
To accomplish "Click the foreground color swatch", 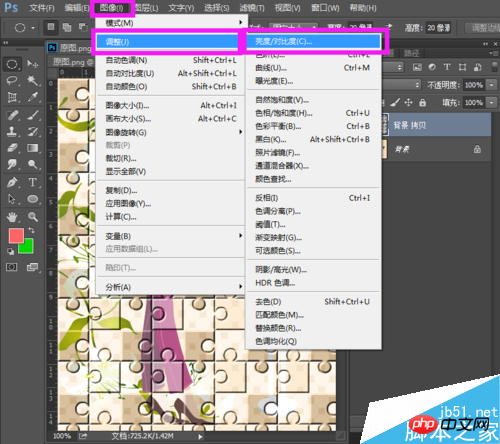I will click(x=16, y=235).
